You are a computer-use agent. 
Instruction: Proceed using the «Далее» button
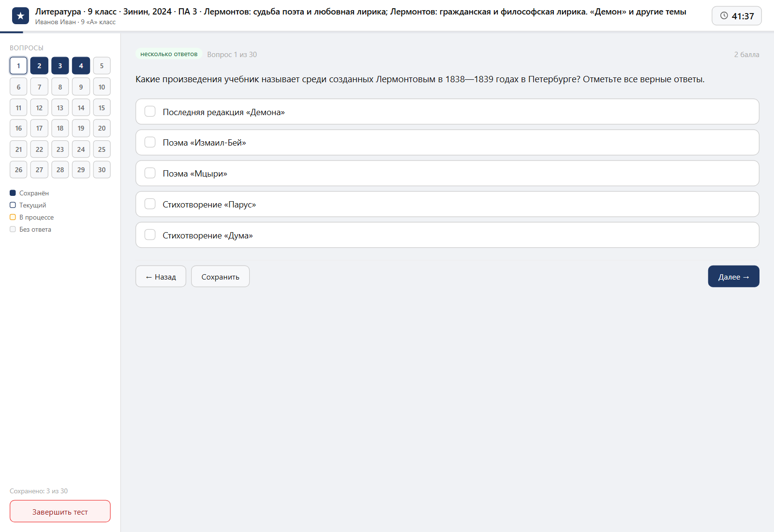[733, 277]
